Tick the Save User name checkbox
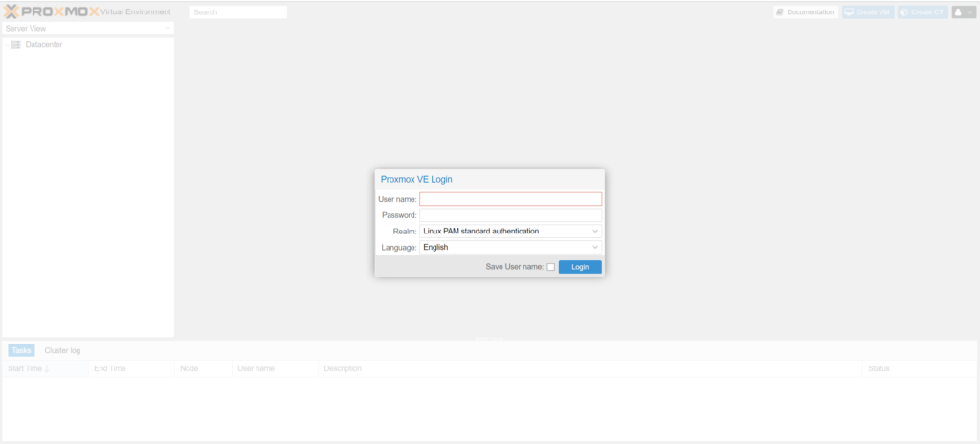Screen dimensions: 980x444 (550, 267)
